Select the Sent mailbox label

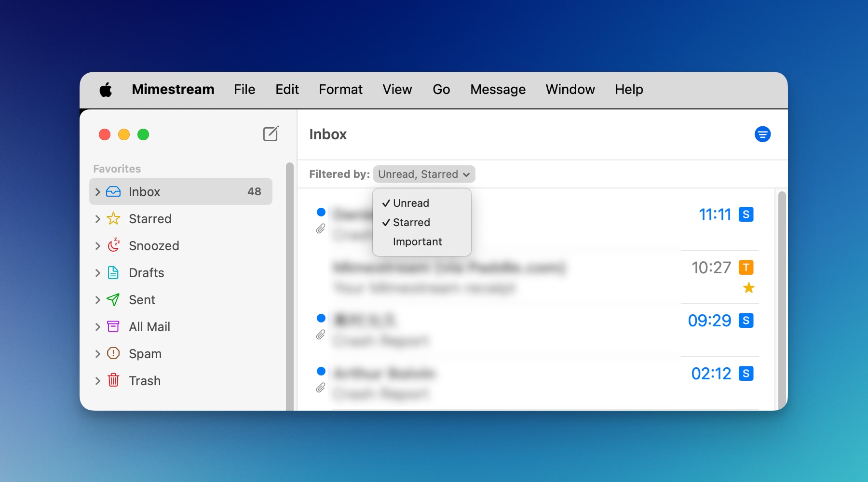(142, 300)
